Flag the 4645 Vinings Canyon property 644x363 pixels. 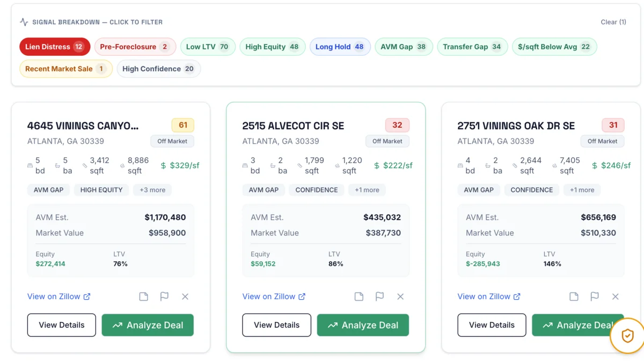(164, 297)
